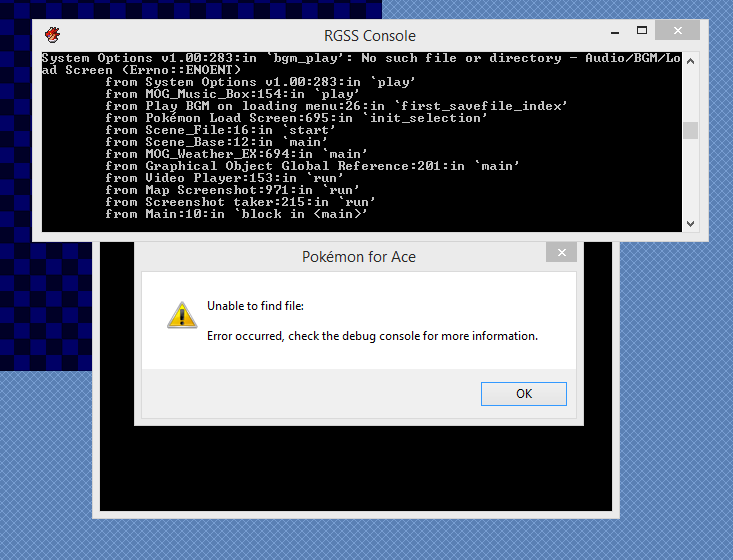Click the 'from MOG_Weather_EX:694' console line
This screenshot has height=560, width=733.
coord(236,154)
